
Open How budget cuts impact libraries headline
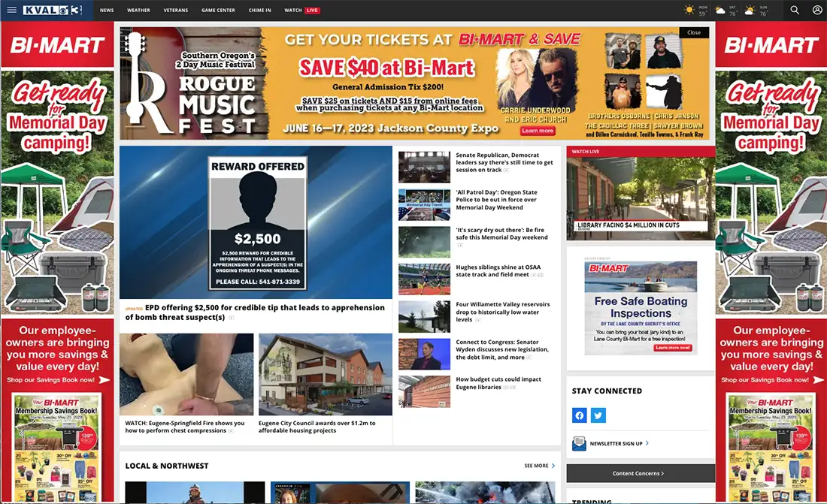tap(498, 383)
